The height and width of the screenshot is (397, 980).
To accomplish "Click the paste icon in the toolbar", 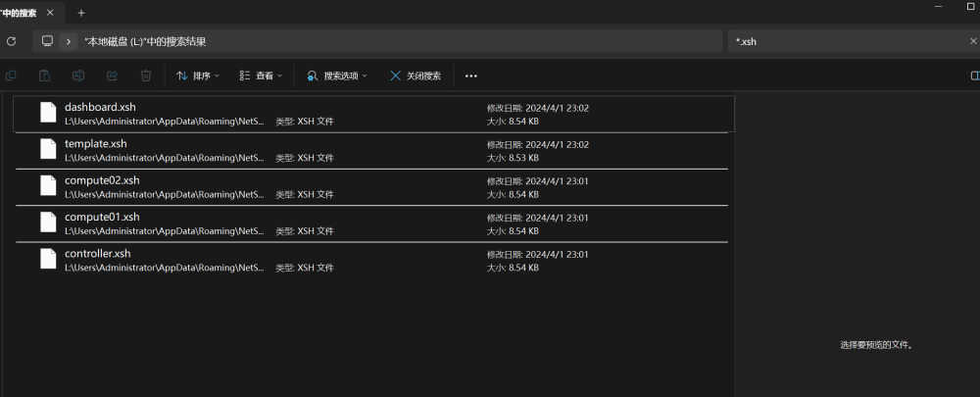I will (x=44, y=75).
